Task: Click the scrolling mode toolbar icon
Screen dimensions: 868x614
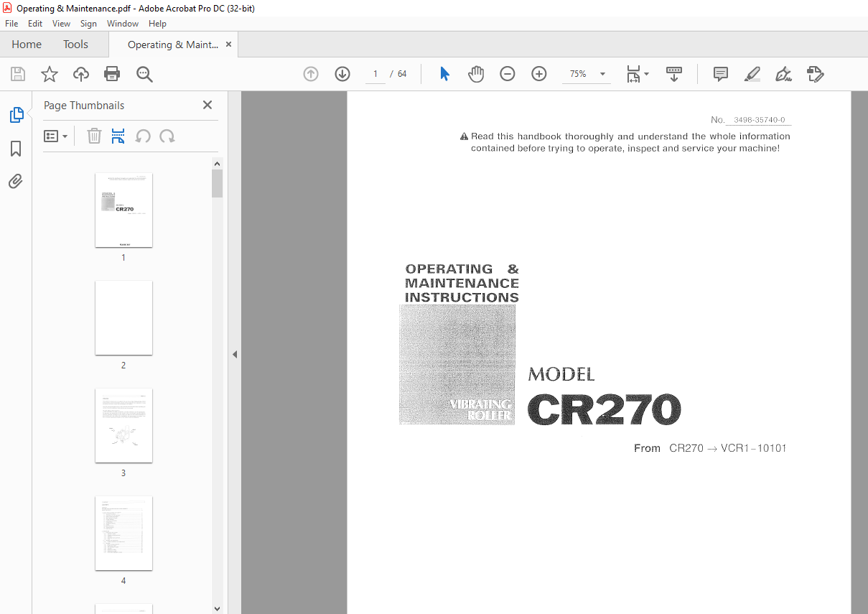Action: pos(674,74)
